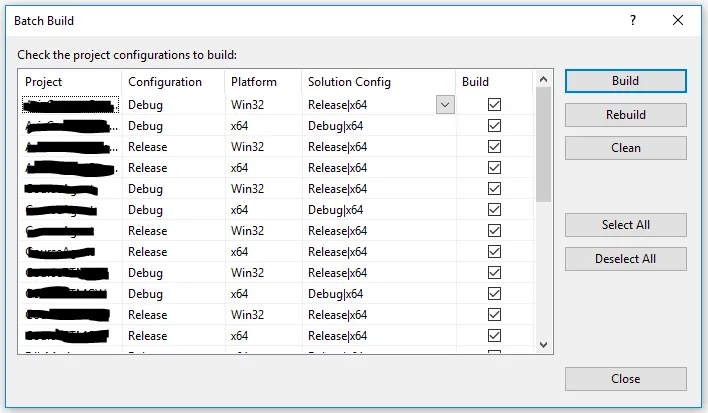Open the Solution Config dropdown in first row
Screen dimensions: 708x413
[x=445, y=105]
